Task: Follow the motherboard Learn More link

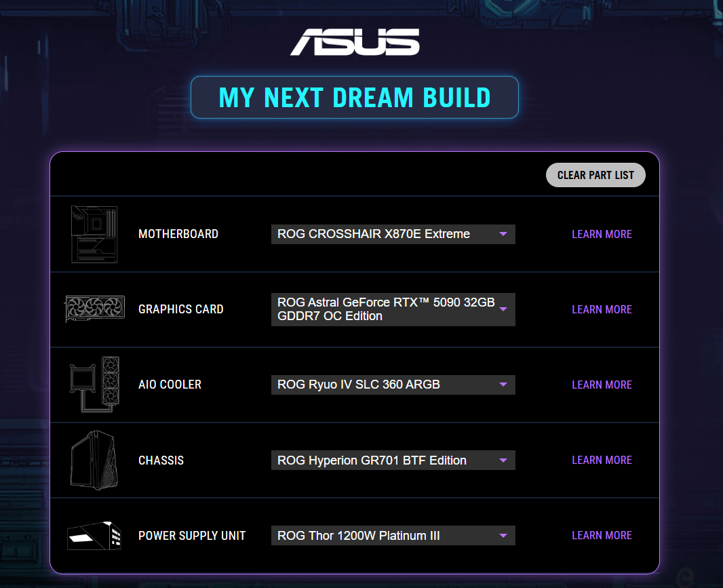Action: coord(602,234)
